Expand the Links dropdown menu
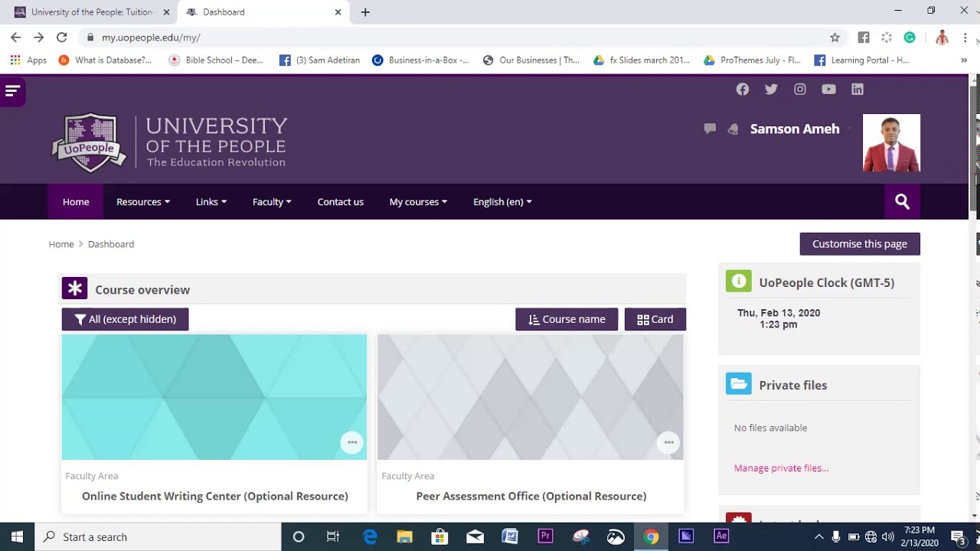980x551 pixels. pos(211,202)
